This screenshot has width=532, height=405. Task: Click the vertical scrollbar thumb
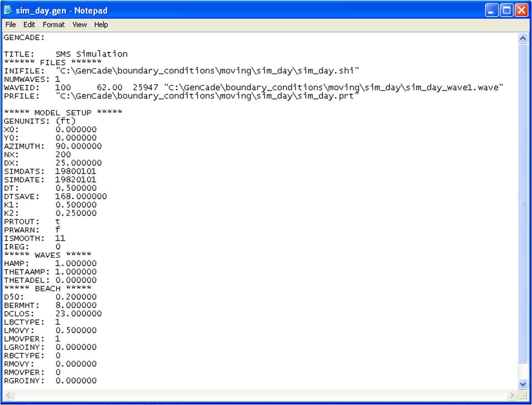(x=523, y=203)
